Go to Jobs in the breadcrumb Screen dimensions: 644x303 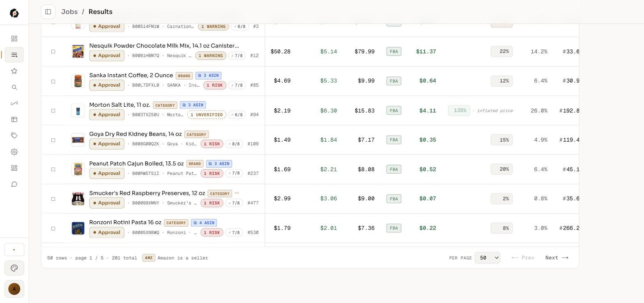click(69, 12)
